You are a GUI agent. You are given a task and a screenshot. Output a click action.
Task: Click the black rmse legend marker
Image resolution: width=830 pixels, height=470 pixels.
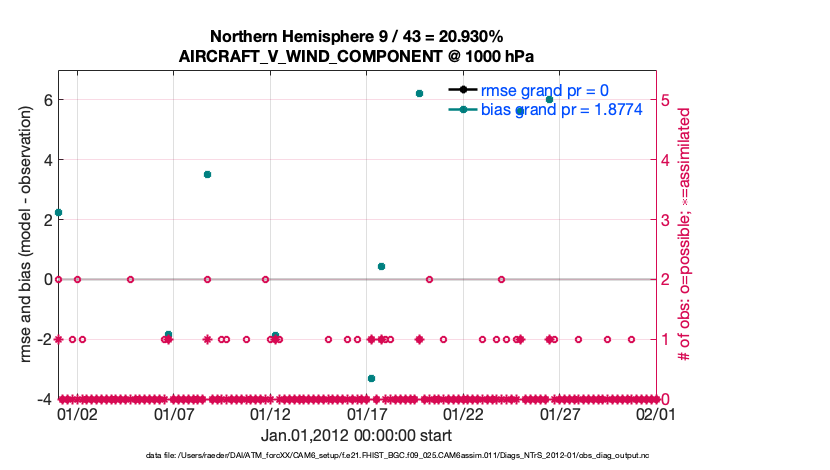pyautogui.click(x=463, y=89)
